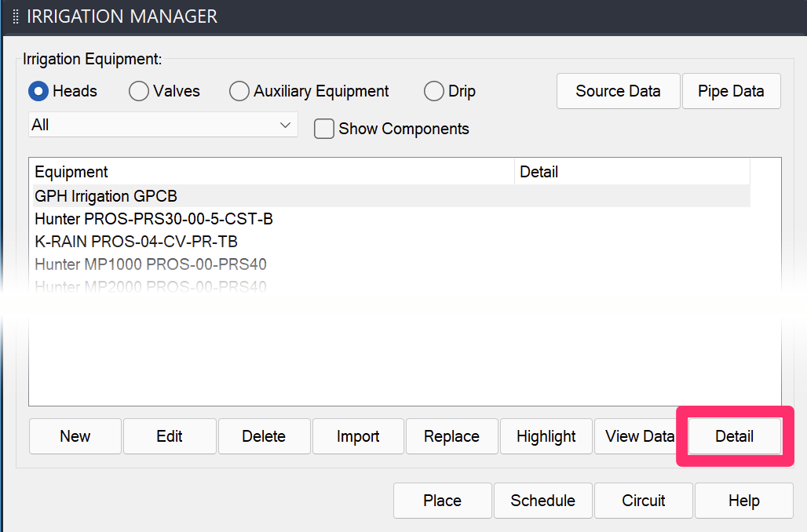Viewport: 807px width, 532px height.
Task: Click the Import button
Action: [x=358, y=436]
